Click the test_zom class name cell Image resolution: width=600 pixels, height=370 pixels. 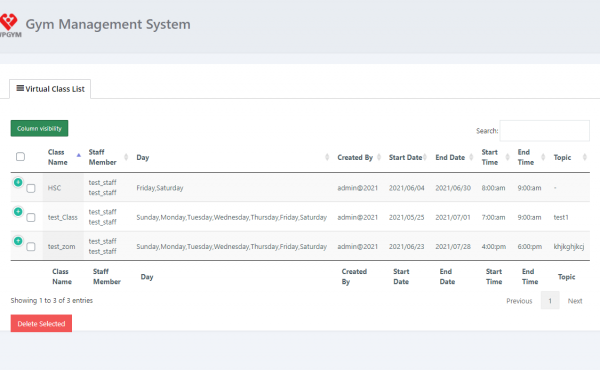62,247
